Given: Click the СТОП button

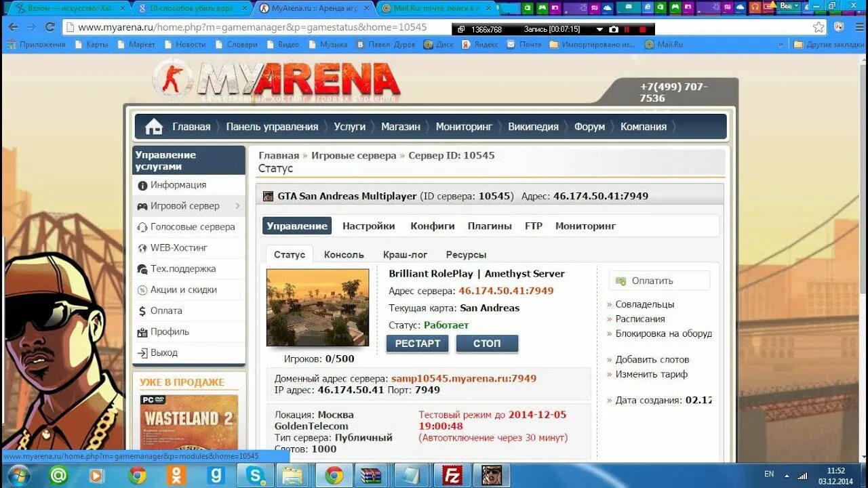Looking at the screenshot, I should tap(487, 344).
